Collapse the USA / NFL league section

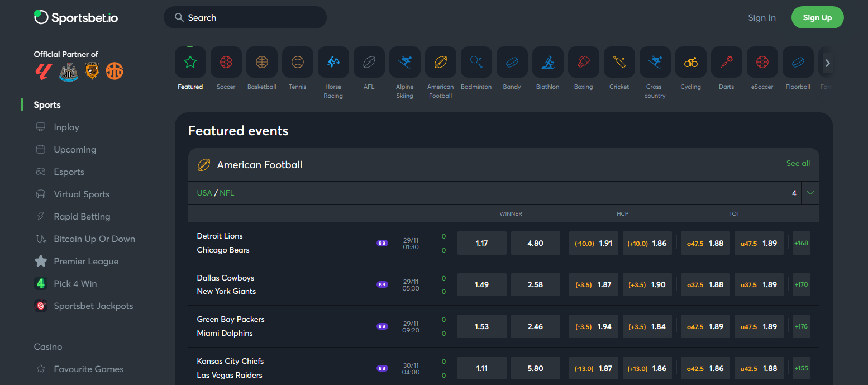810,193
